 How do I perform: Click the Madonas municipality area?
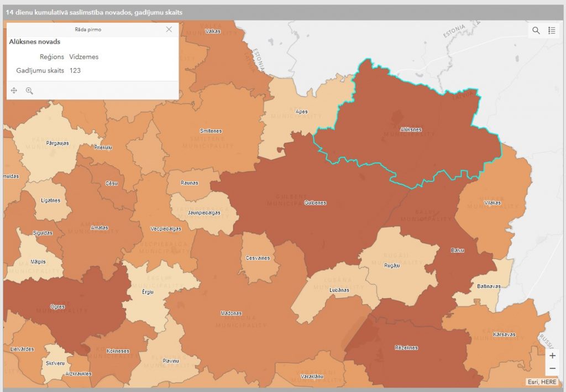[231, 313]
